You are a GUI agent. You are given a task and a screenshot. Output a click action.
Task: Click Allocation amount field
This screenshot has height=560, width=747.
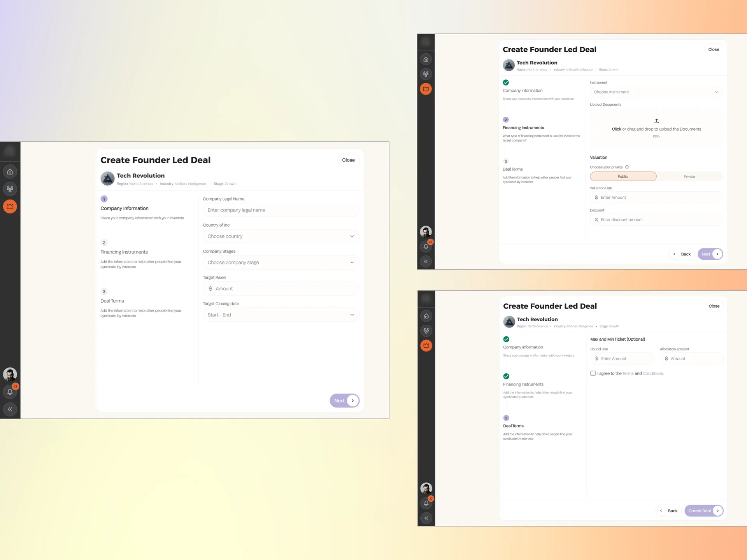pyautogui.click(x=691, y=359)
